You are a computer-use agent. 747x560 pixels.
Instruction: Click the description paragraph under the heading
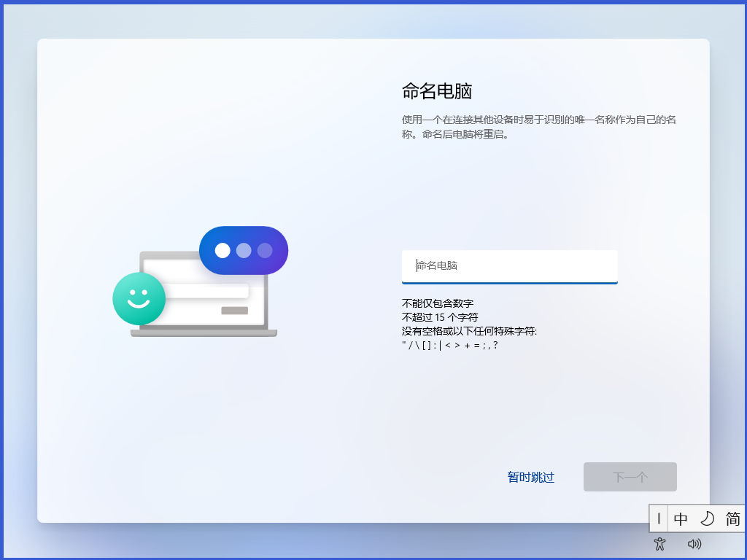click(538, 127)
